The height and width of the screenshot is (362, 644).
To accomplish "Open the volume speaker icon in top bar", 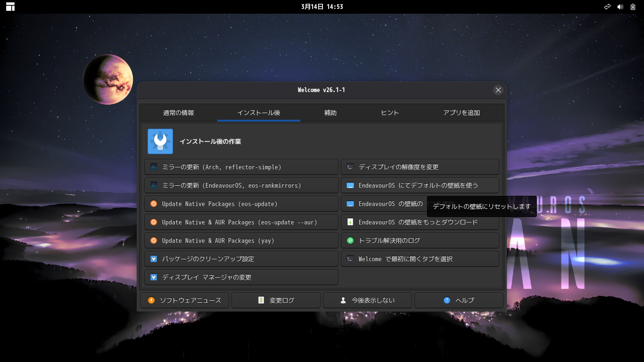I will [x=620, y=7].
